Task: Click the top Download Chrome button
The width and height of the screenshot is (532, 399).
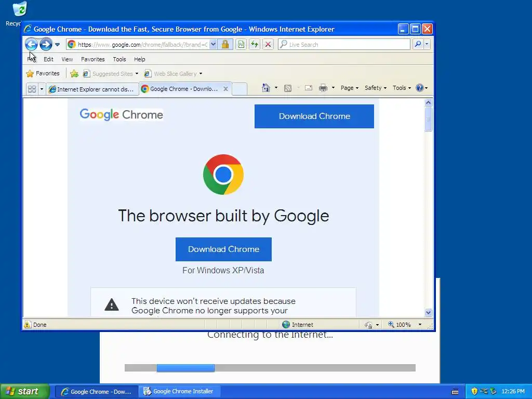Action: (314, 116)
